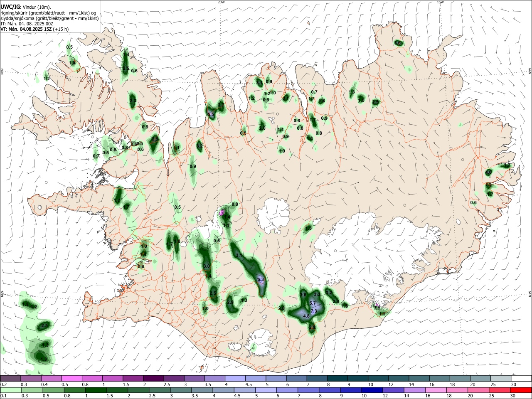
Task: Pick the bright pink top-row swatch after 0.5
Action: (71, 379)
